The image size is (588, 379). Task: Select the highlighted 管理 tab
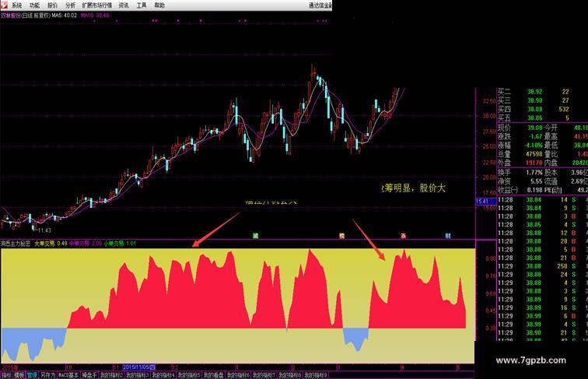tap(32, 375)
